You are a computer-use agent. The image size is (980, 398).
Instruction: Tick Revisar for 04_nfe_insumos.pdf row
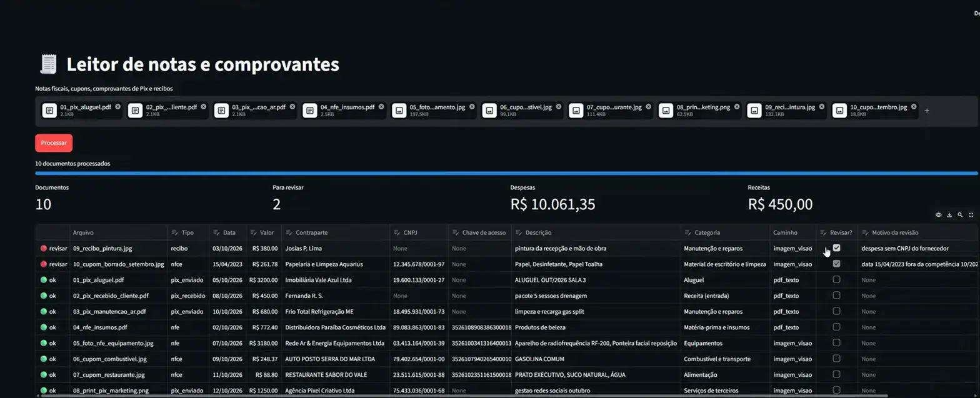click(836, 327)
